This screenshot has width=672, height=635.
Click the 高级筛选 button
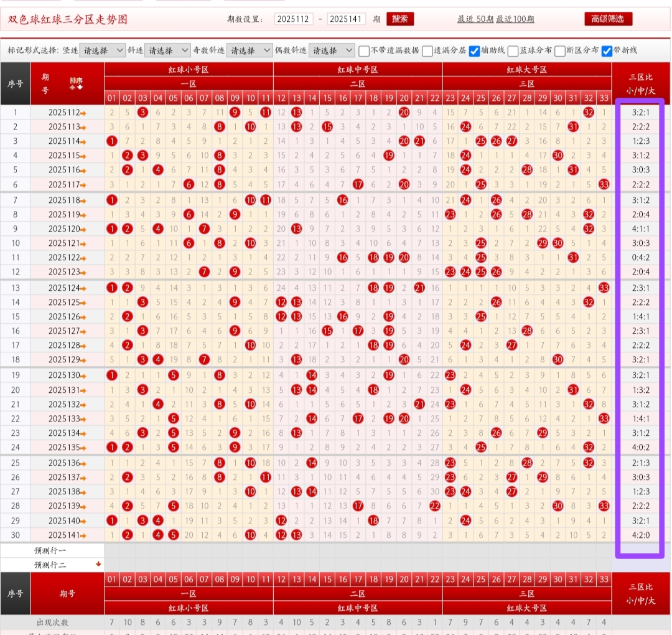[608, 19]
